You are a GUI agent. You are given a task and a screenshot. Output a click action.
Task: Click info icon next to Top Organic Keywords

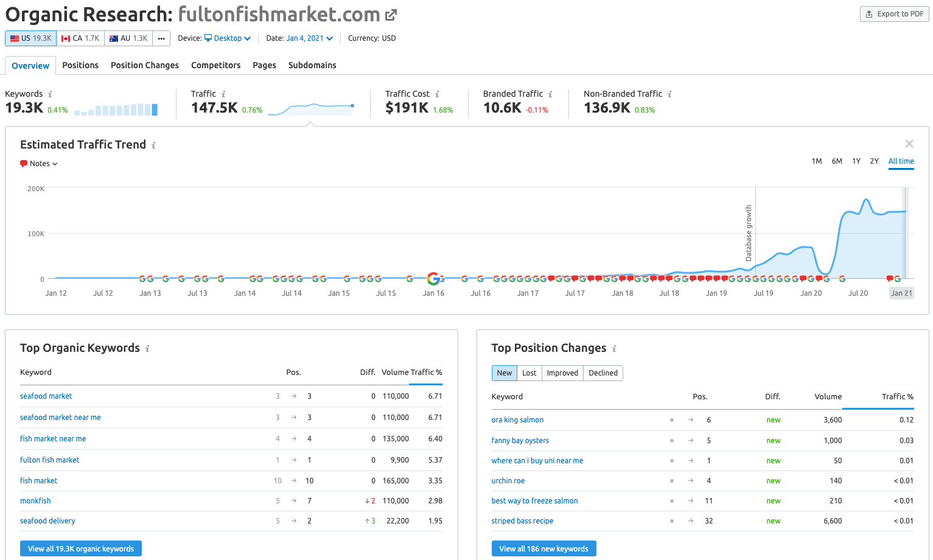[147, 349]
